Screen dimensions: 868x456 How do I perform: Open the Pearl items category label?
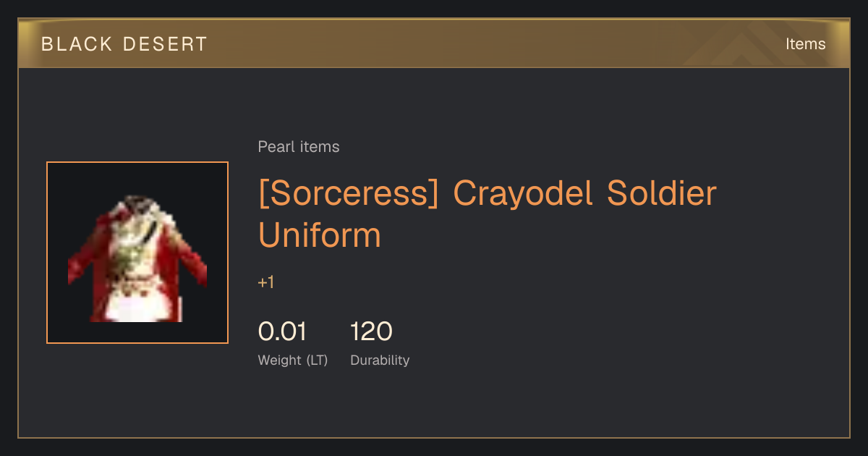(x=299, y=147)
